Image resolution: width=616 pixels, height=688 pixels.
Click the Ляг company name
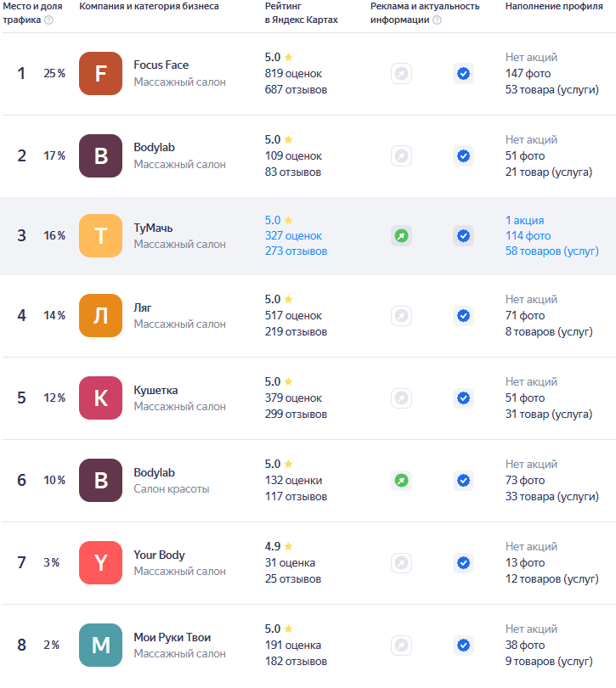coord(143,307)
